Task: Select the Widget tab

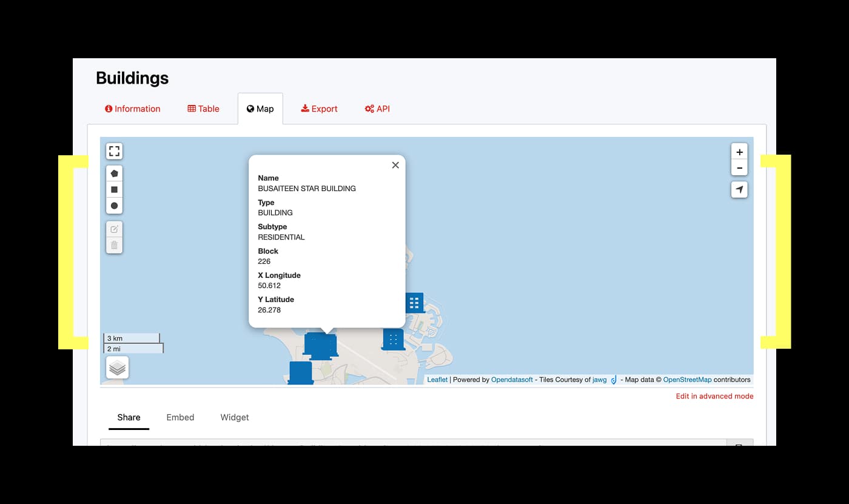Action: pyautogui.click(x=235, y=417)
